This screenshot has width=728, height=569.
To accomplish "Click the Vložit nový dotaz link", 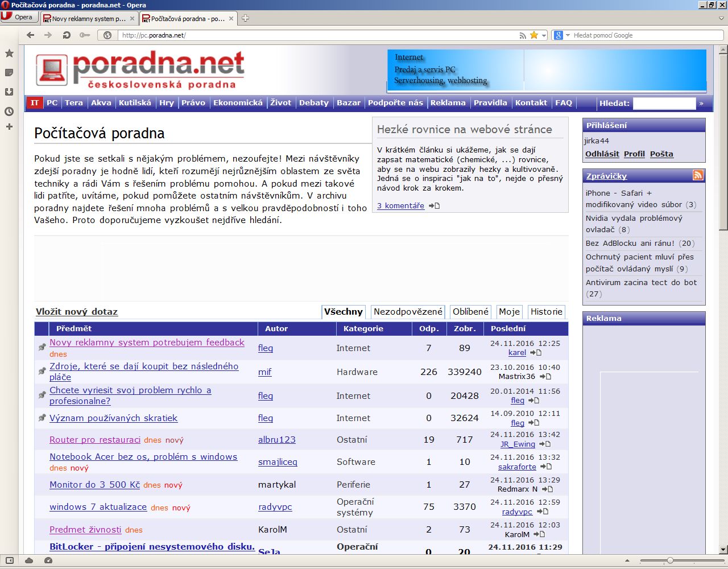I will pyautogui.click(x=77, y=312).
